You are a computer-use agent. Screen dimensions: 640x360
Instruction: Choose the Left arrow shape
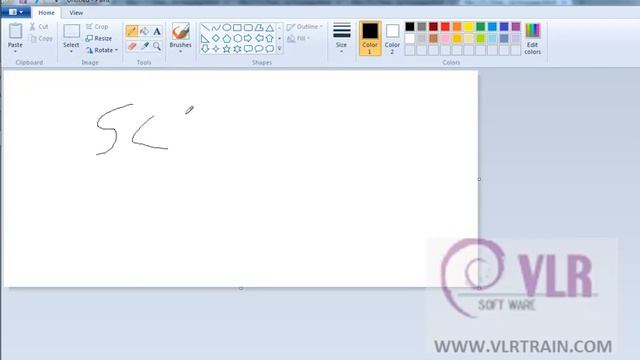pos(259,38)
